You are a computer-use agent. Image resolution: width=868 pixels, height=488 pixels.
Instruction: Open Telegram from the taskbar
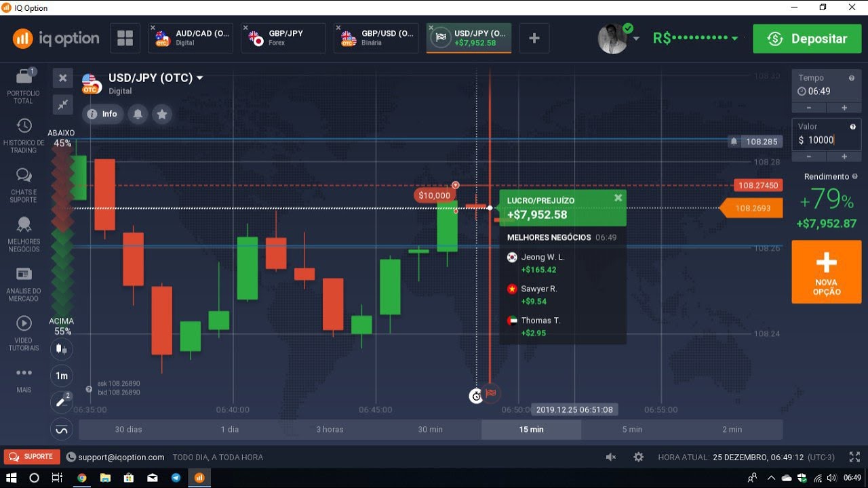[176, 478]
